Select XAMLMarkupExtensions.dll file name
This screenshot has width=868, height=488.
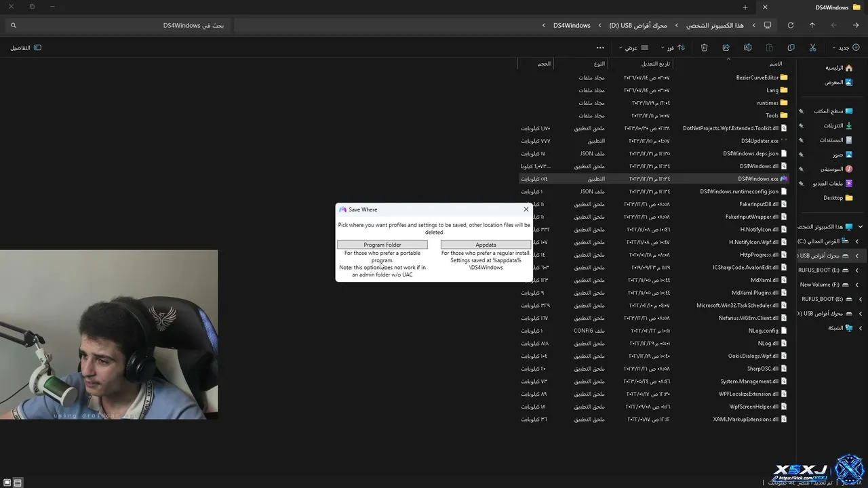[746, 420]
